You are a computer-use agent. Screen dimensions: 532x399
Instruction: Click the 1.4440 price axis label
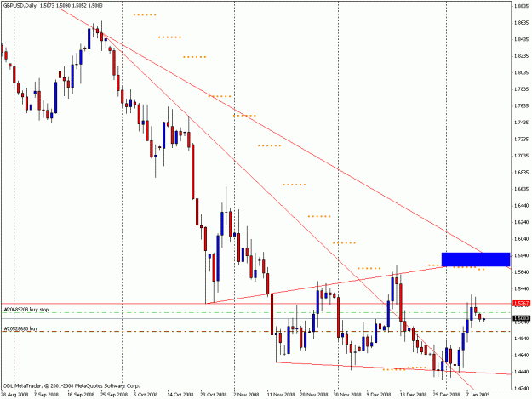click(522, 372)
